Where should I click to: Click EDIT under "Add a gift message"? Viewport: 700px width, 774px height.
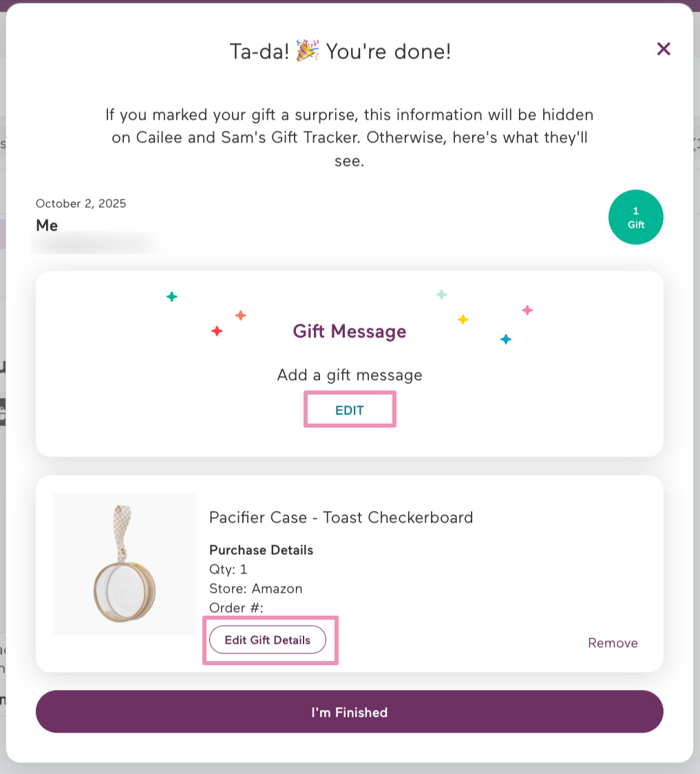pyautogui.click(x=350, y=409)
